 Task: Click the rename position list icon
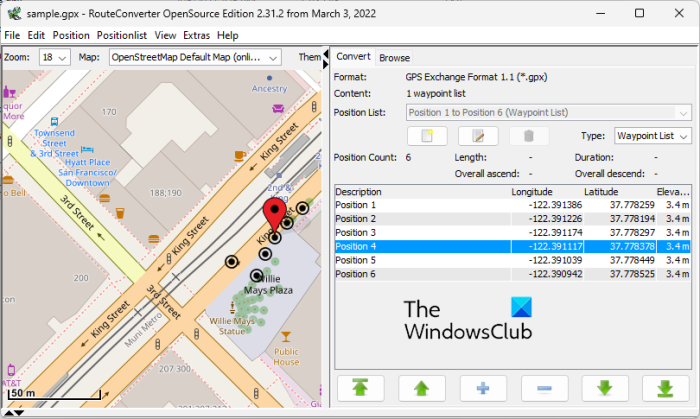pos(478,136)
